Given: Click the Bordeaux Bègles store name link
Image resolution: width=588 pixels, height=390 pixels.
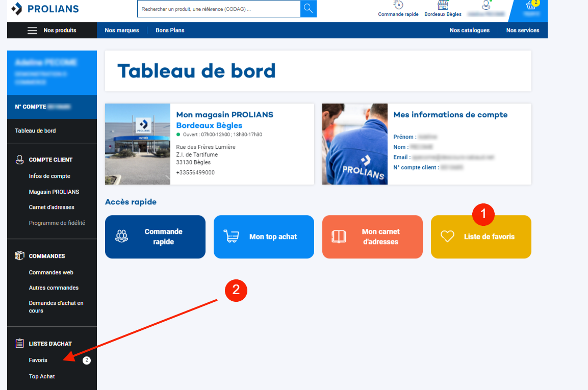Looking at the screenshot, I should coord(209,125).
